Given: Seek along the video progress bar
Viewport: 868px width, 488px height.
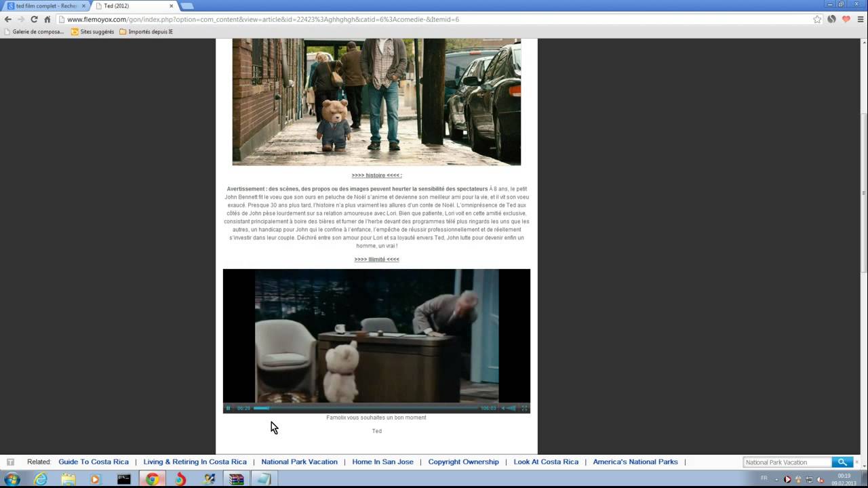Looking at the screenshot, I should pyautogui.click(x=366, y=408).
